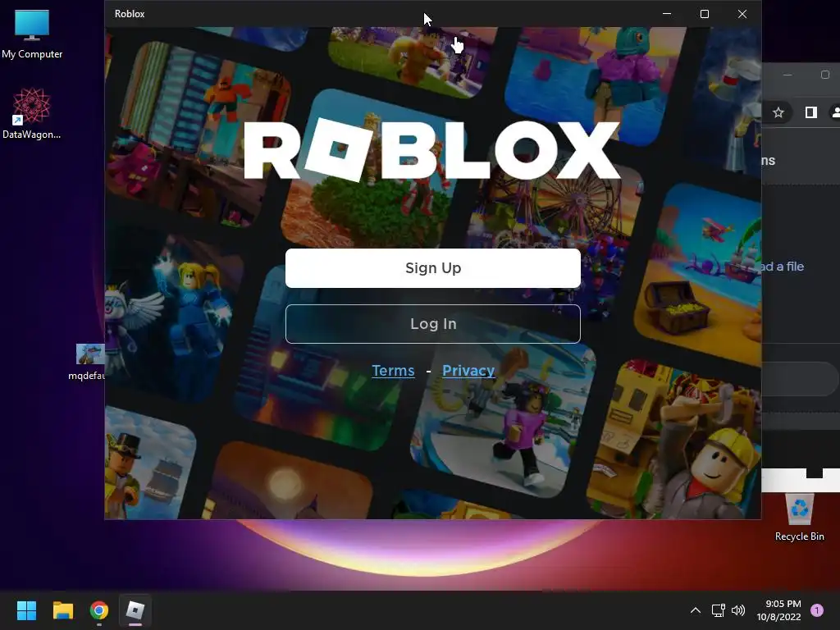Viewport: 840px width, 630px height.
Task: Open the My Computer desktop icon
Action: (x=32, y=34)
